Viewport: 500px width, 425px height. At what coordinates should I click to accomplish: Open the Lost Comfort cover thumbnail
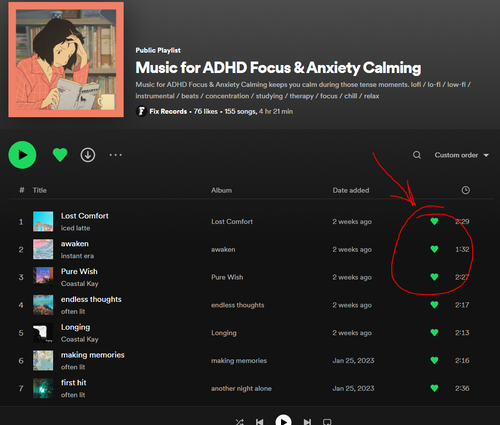43,221
